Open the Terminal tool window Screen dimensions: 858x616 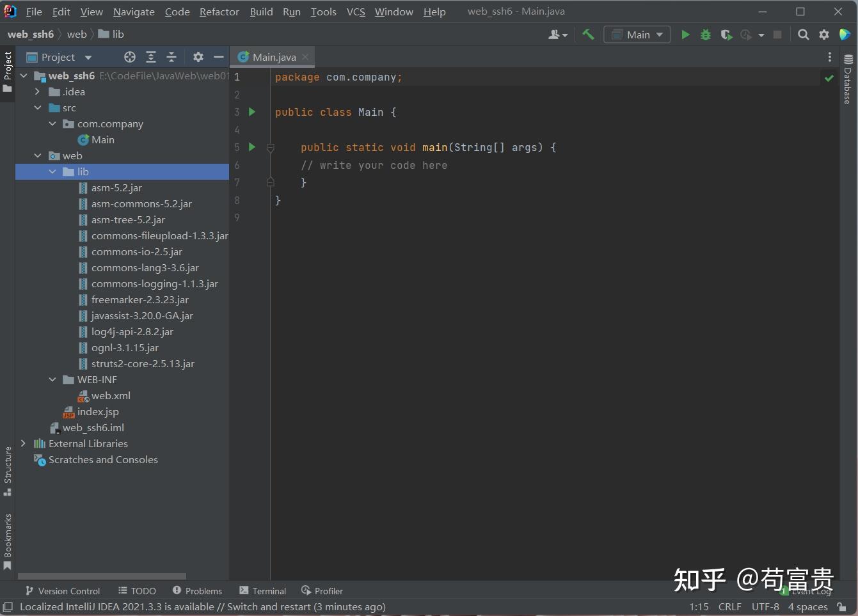(262, 590)
